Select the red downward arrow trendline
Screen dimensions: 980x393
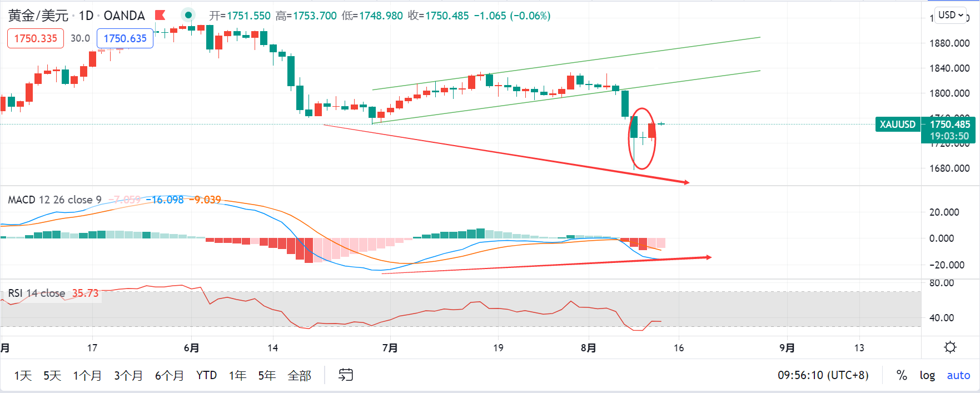pyautogui.click(x=506, y=154)
